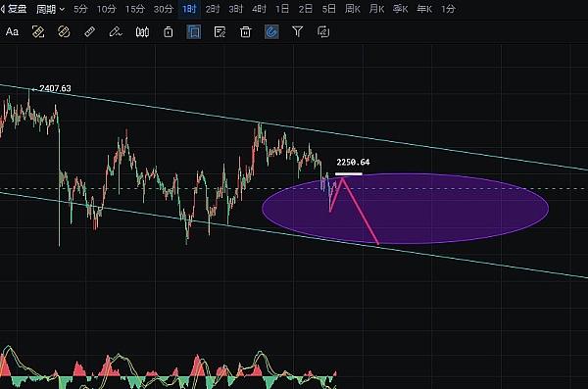Switch to the 4时 timeframe tab

259,9
